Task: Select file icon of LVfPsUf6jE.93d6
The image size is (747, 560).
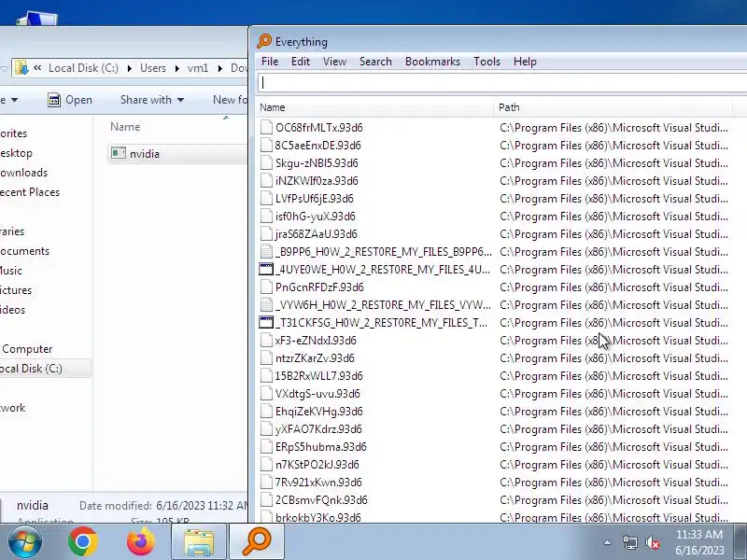Action: (266, 199)
